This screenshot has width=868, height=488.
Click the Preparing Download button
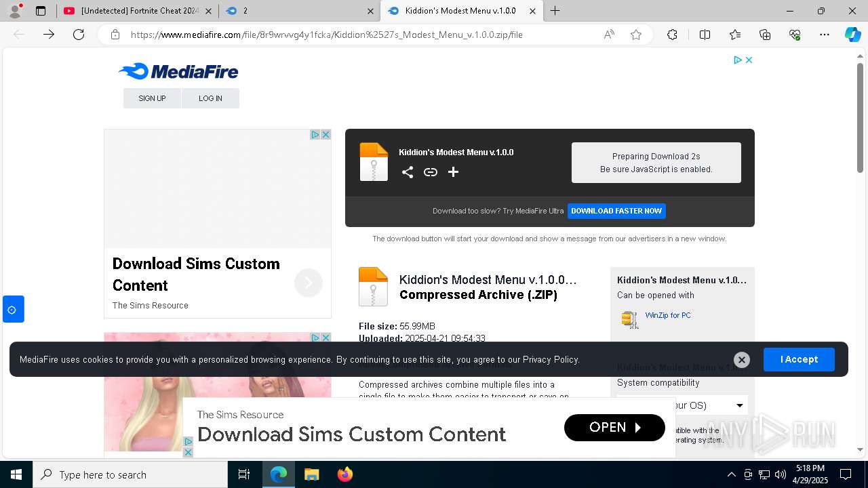point(656,163)
